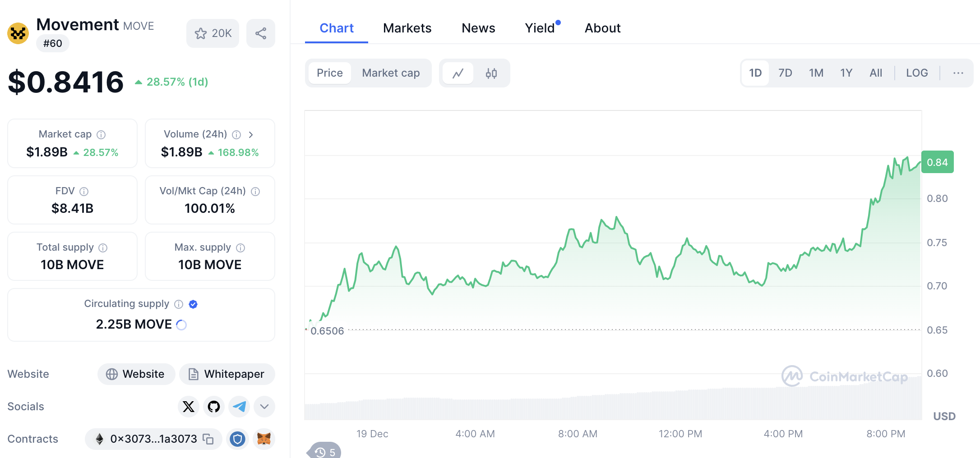980x458 pixels.
Task: Open the Whitepaper link button
Action: [227, 374]
